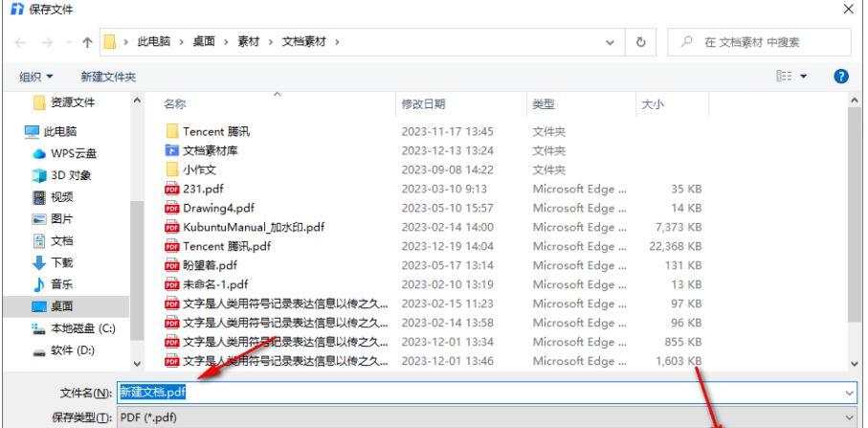Click the 文件名 input field

pyautogui.click(x=479, y=392)
